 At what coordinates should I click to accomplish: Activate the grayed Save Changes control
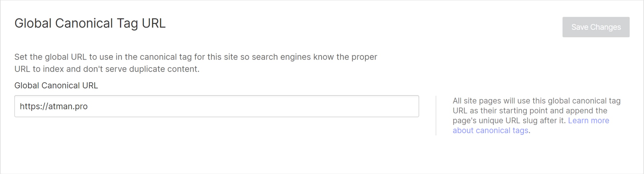coord(596,27)
